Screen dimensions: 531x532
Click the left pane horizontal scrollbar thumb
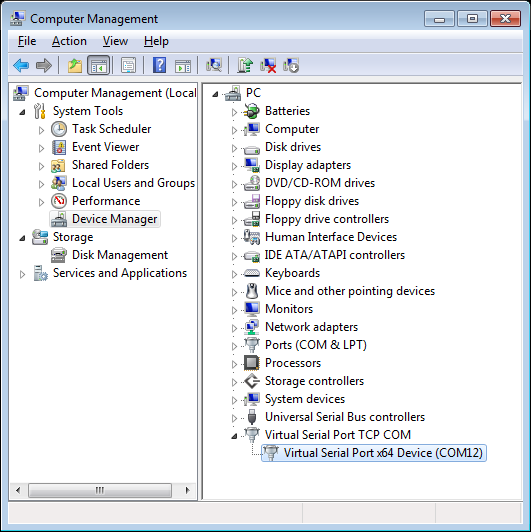100,490
